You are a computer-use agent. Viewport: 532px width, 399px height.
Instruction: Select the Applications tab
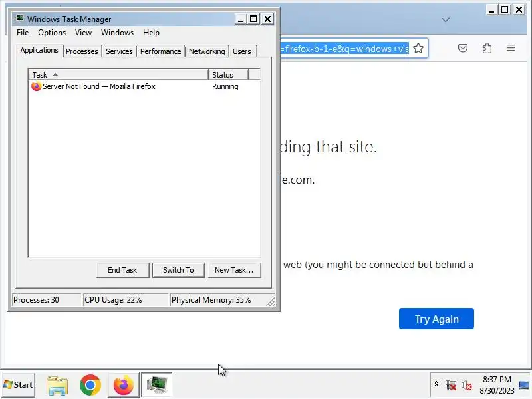coord(39,51)
